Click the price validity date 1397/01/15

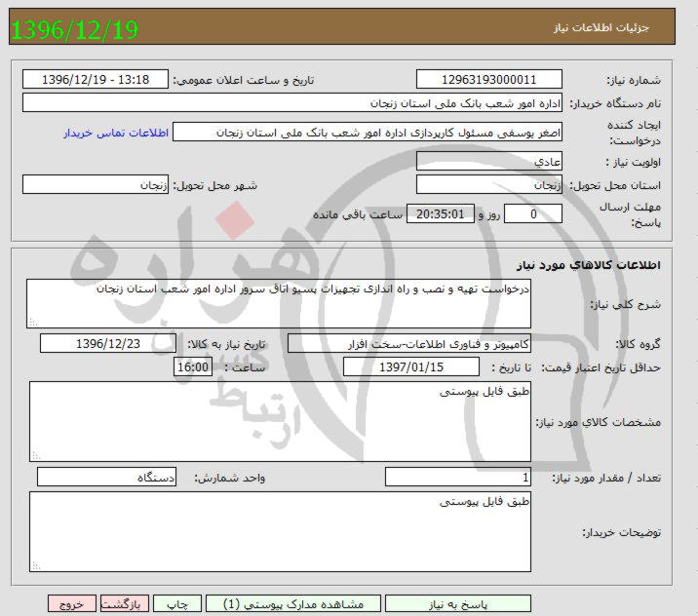coord(411,366)
